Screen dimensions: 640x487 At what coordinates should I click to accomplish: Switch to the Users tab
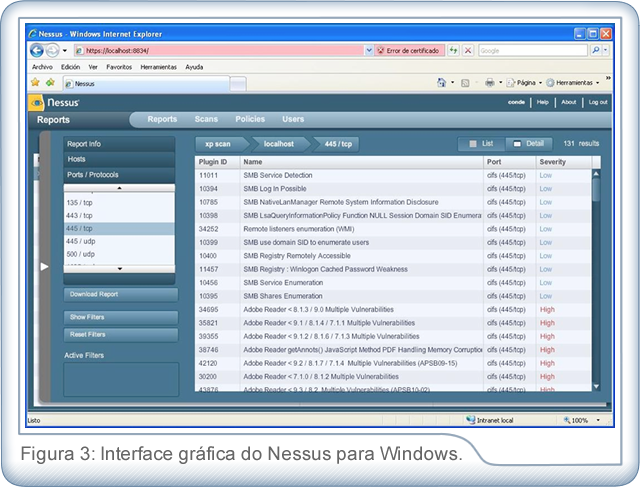[293, 119]
